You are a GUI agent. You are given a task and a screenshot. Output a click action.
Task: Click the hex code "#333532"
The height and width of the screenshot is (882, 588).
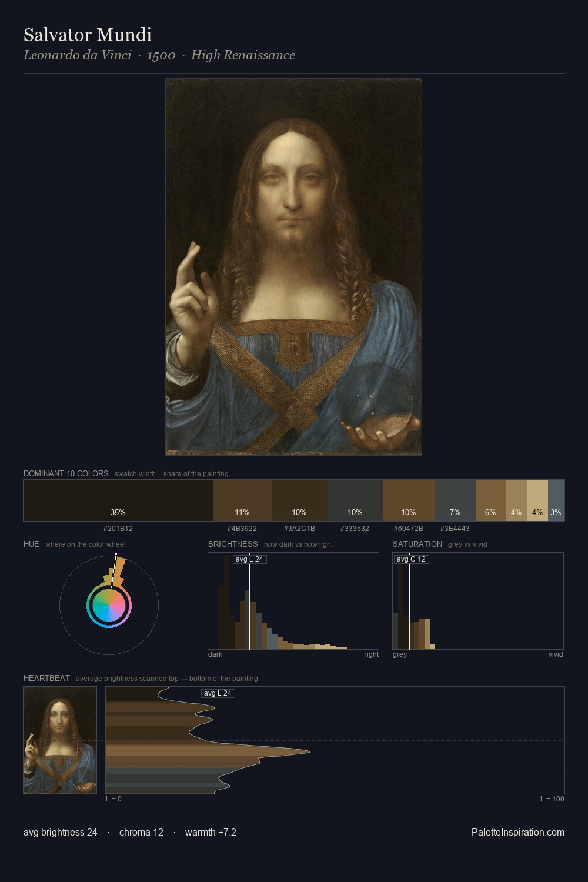(355, 529)
